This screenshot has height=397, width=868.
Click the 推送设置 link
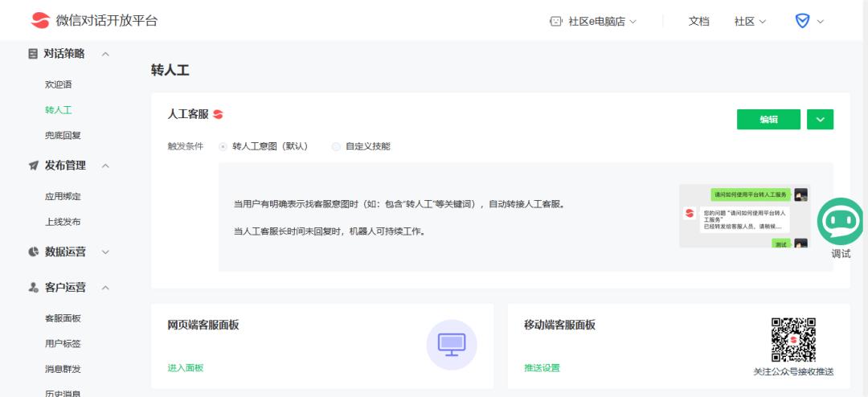(x=542, y=367)
